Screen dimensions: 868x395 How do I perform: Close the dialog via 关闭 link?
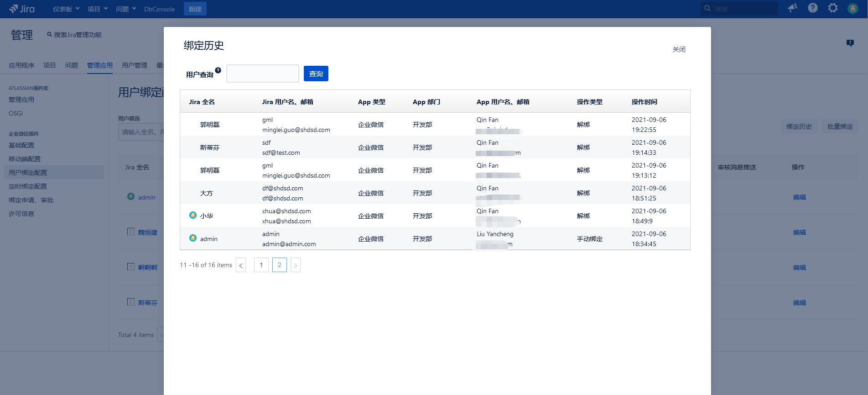[679, 49]
